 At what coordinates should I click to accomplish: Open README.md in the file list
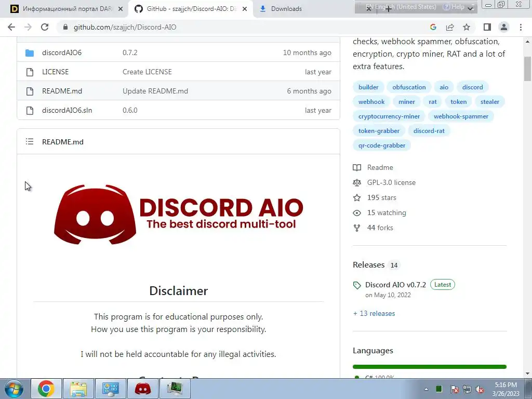pos(62,91)
